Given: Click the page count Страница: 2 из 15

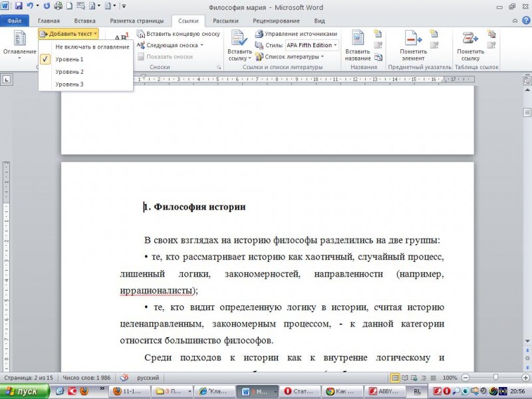Looking at the screenshot, I should [x=29, y=378].
